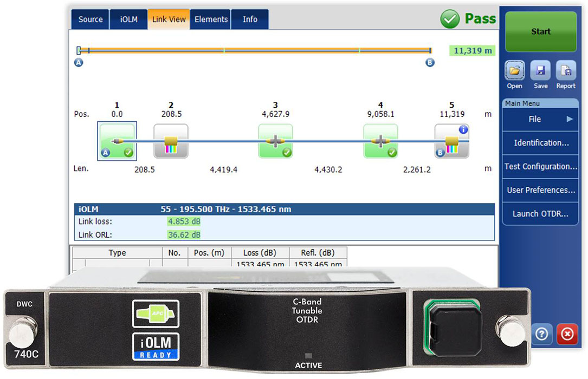The width and height of the screenshot is (588, 379).
Task: Click the Type column header
Action: 117,253
